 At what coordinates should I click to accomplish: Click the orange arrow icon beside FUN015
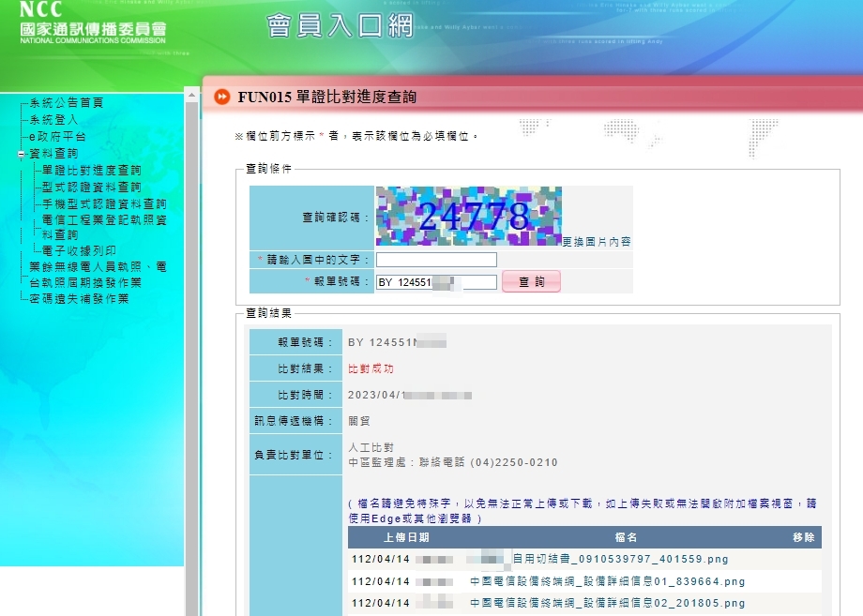pyautogui.click(x=221, y=97)
